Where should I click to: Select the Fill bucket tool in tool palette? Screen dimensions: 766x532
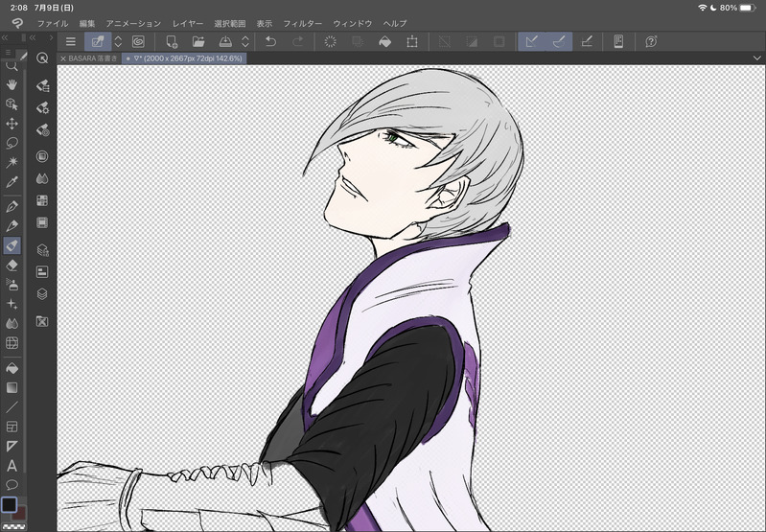[12, 368]
